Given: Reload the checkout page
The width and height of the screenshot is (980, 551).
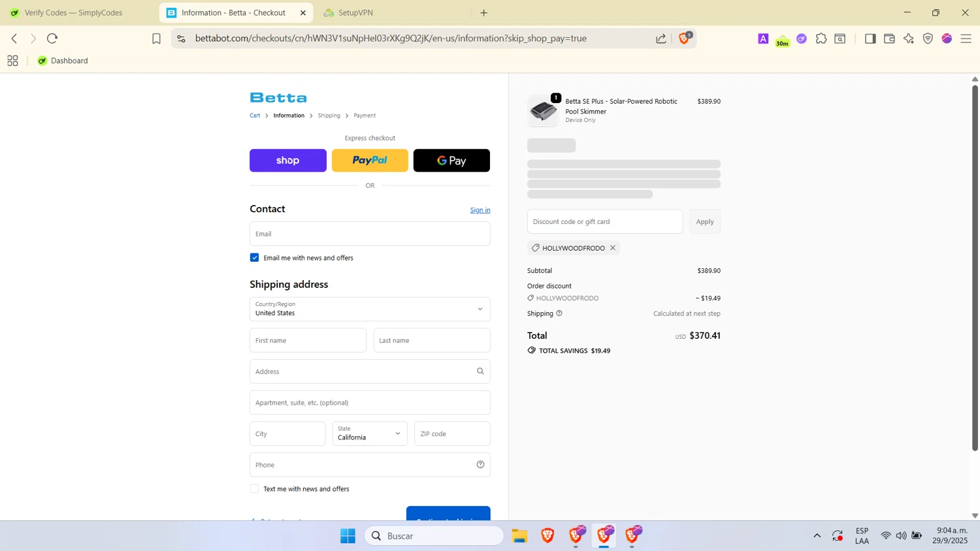Looking at the screenshot, I should (52, 39).
